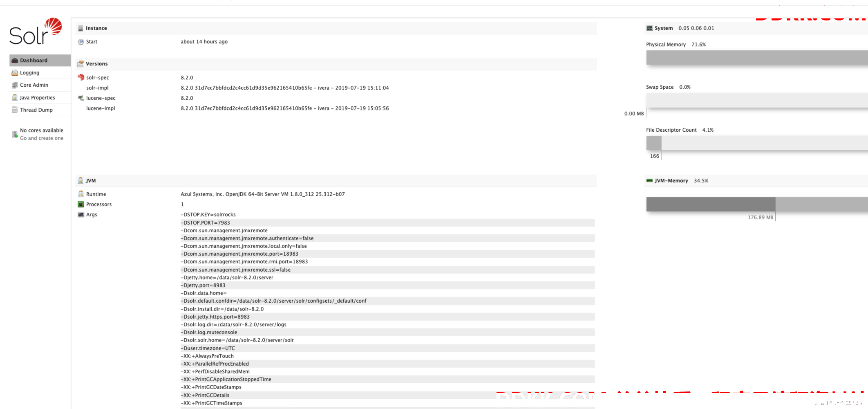Click the JVM section icon
Screen dimensions: 868x409
point(81,181)
